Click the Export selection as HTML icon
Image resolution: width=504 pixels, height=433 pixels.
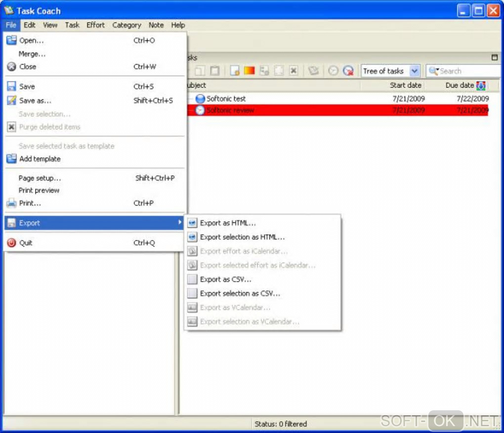click(192, 237)
